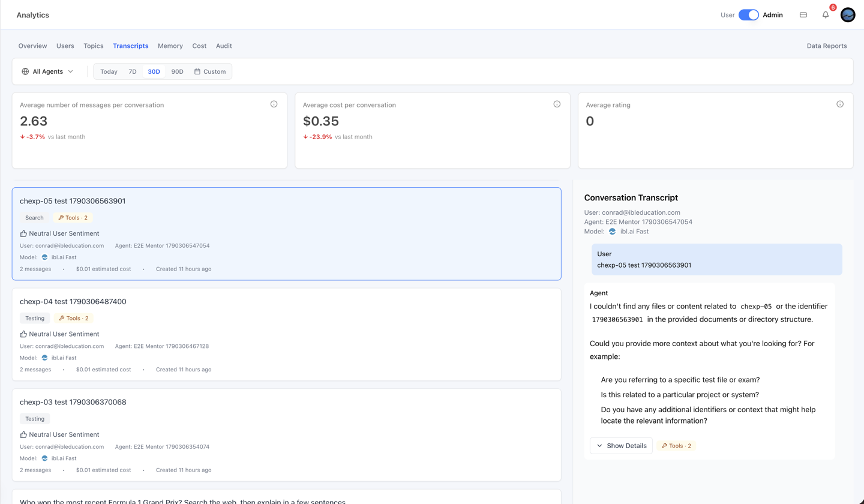Open Data Reports link
Image resolution: width=864 pixels, height=504 pixels.
[x=827, y=46]
